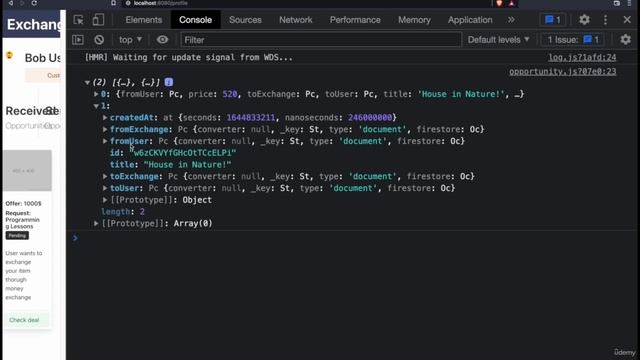
Task: Select the Received Opportunities heading
Action: click(28, 117)
